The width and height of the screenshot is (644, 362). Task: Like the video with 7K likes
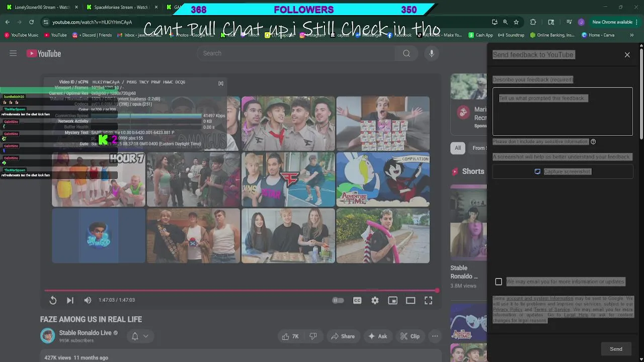tap(290, 336)
